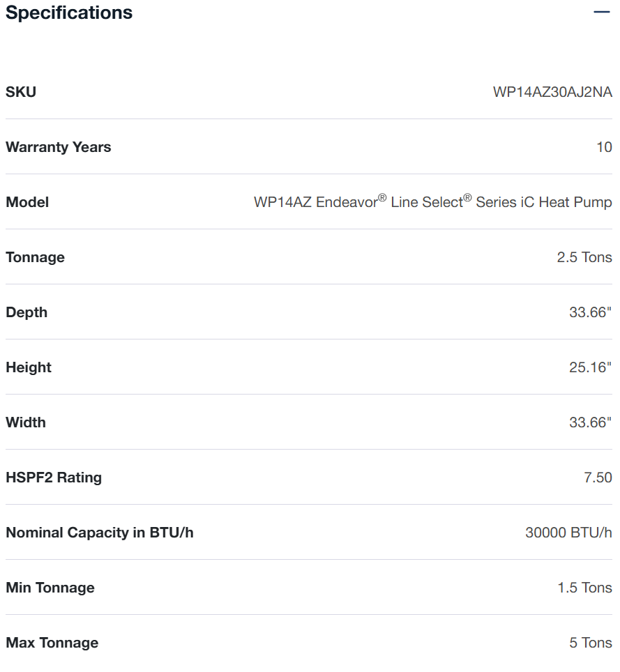Click the Depth row label
Viewport: 620px width, 672px height.
(x=27, y=312)
